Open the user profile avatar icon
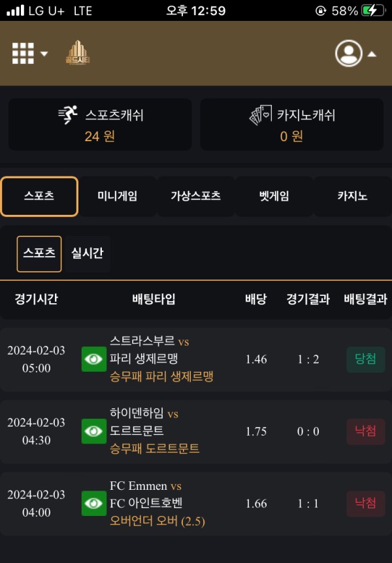Image resolution: width=392 pixels, height=563 pixels. coord(349,53)
